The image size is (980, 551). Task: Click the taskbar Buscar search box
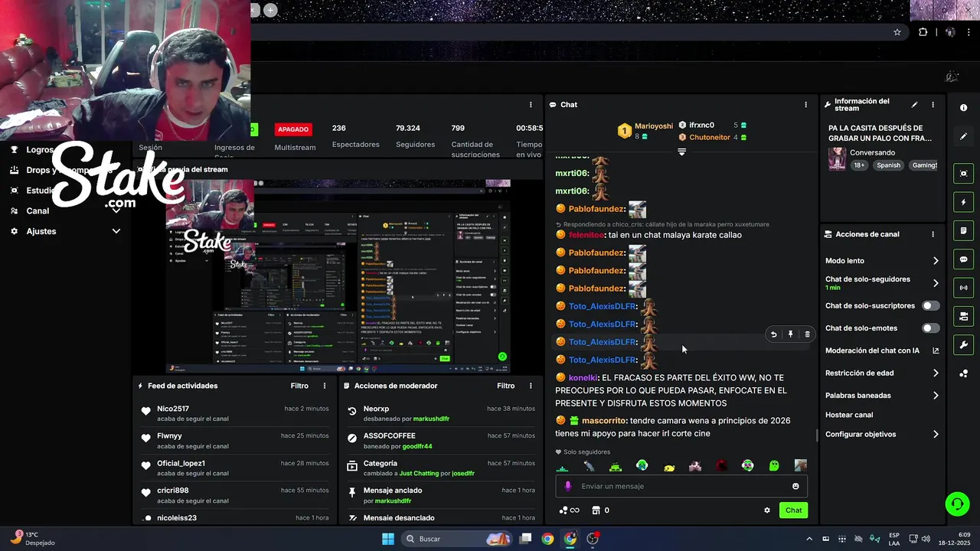pos(457,539)
